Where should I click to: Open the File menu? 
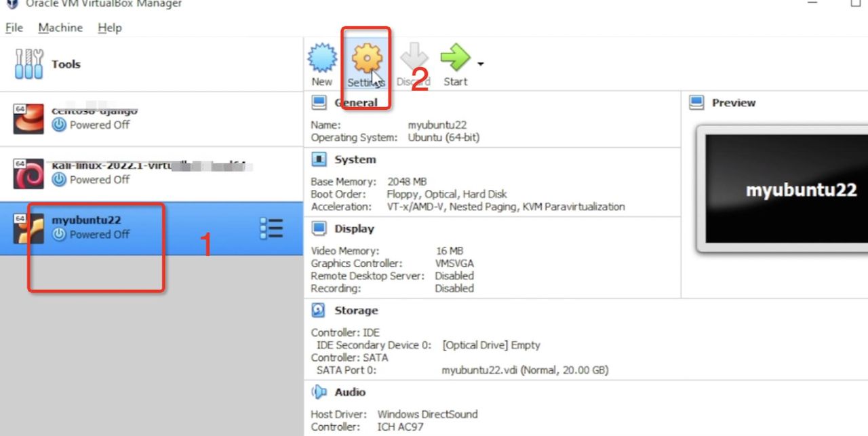[x=13, y=28]
